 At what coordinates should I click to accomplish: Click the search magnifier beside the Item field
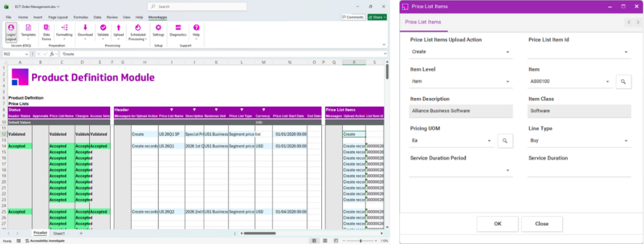[623, 82]
